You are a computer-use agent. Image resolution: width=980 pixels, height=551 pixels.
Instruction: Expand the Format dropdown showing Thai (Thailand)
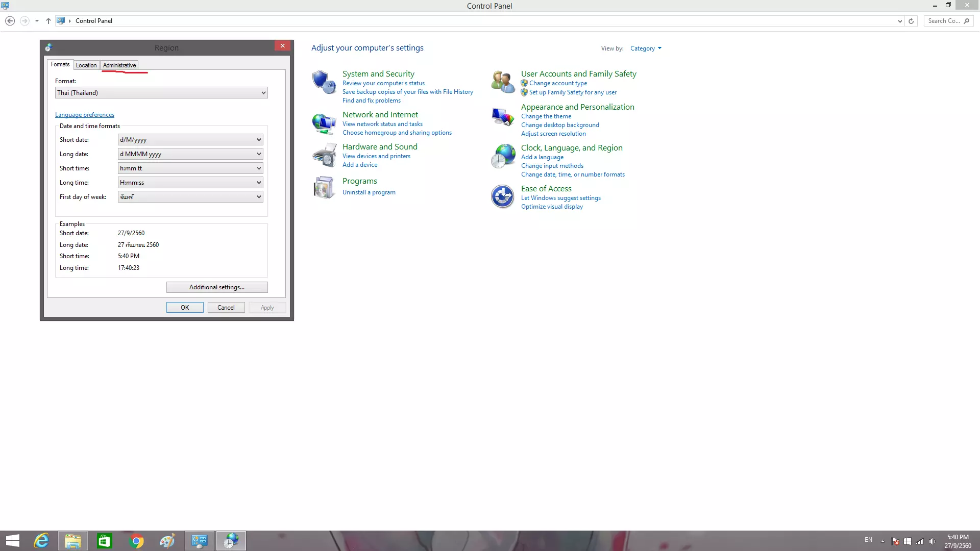[x=161, y=93]
